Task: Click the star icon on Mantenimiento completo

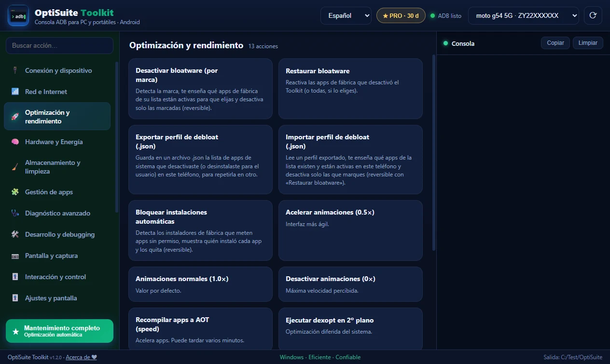Action: (x=16, y=331)
